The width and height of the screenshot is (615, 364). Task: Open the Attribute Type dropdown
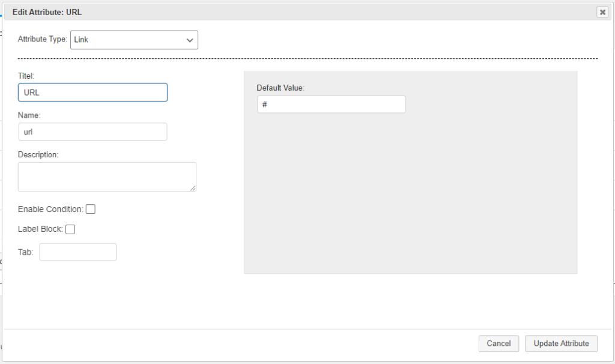tap(134, 40)
